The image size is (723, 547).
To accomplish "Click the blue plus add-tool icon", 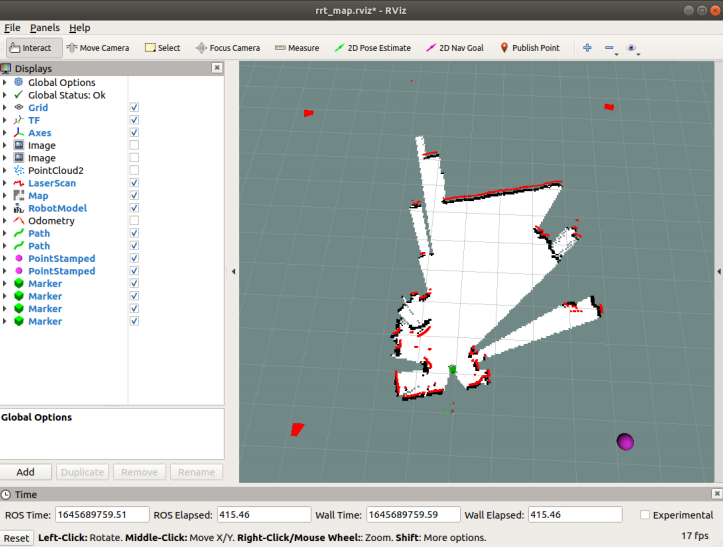I will coord(587,47).
